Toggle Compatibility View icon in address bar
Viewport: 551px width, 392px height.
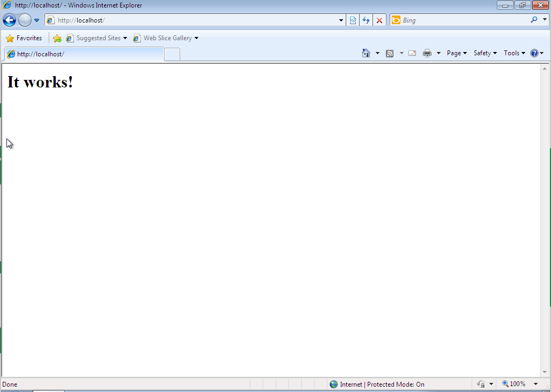353,20
